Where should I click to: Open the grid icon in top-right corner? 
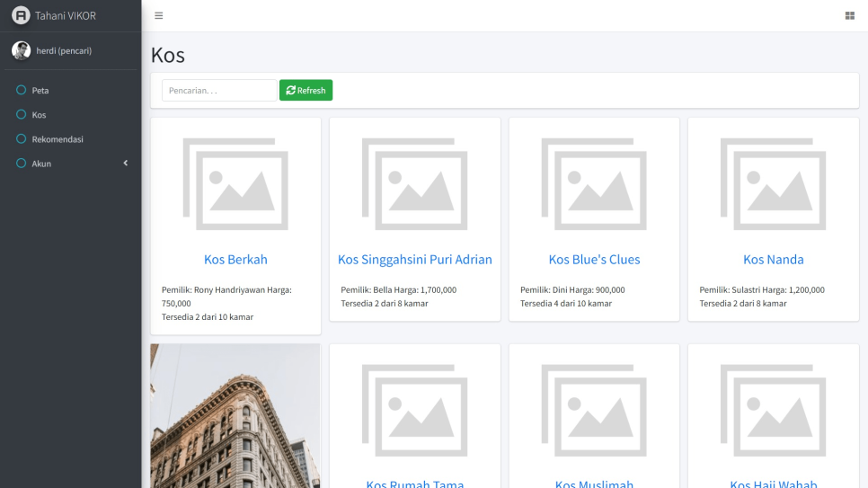[849, 15]
